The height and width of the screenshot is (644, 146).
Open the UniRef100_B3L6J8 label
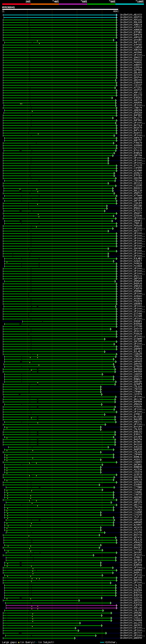point(131,540)
